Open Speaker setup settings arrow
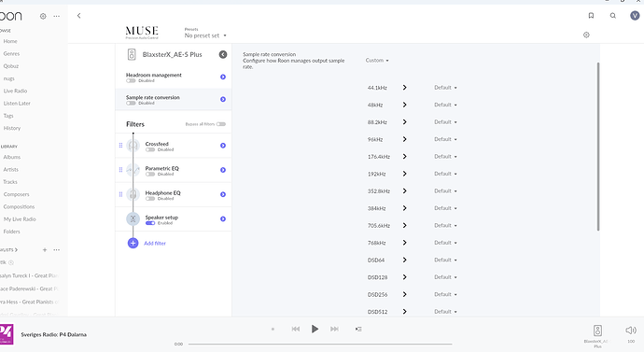 tap(223, 218)
